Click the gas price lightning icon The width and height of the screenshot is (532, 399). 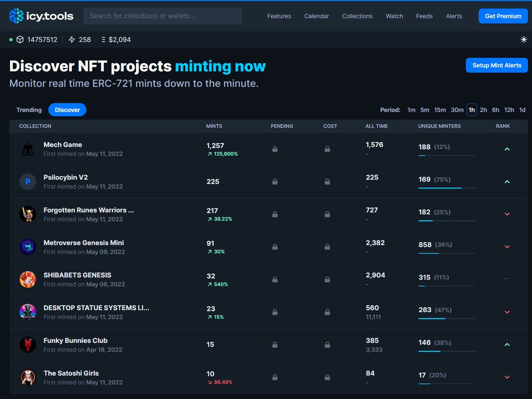coord(72,39)
